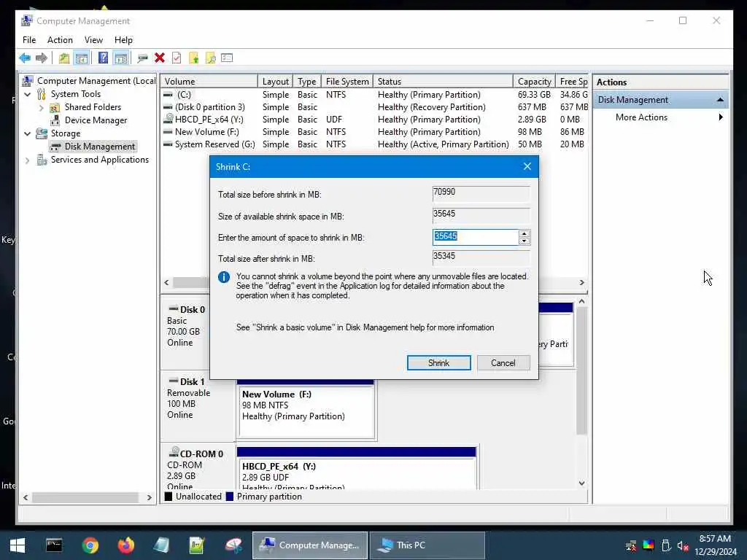Expand the More Actions submenu arrow
This screenshot has width=747, height=560.
tap(721, 117)
